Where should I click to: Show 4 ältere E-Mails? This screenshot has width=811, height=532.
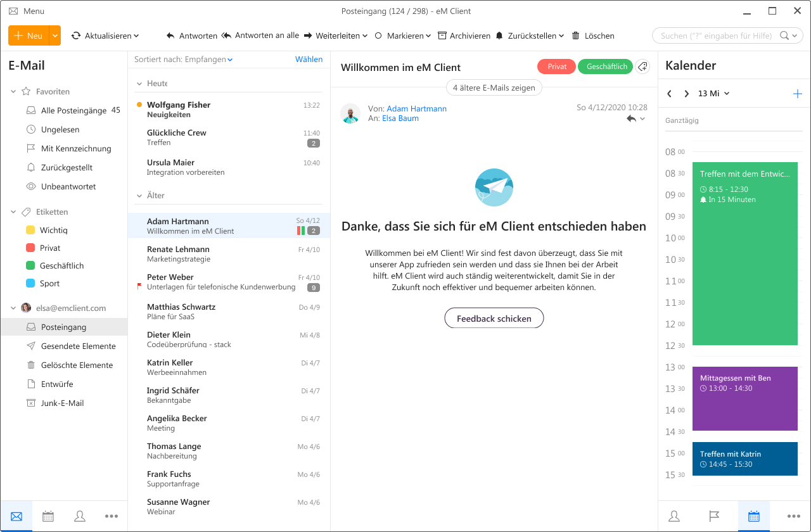pyautogui.click(x=494, y=88)
